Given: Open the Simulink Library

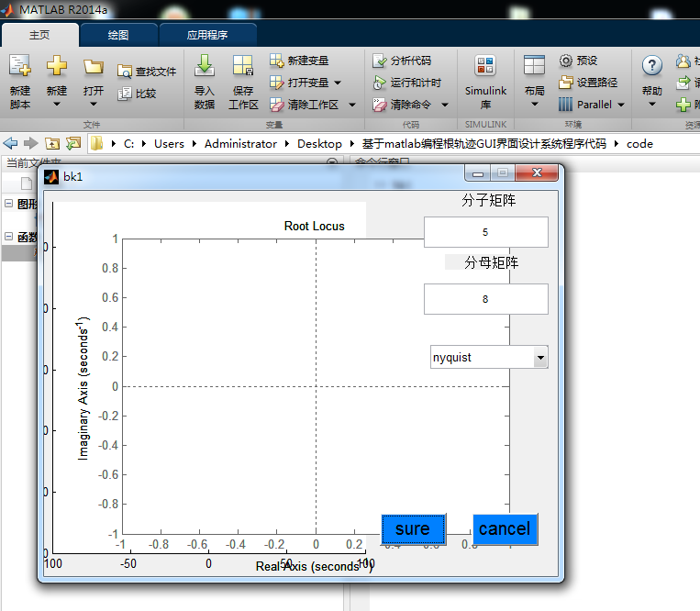Looking at the screenshot, I should coord(485,83).
